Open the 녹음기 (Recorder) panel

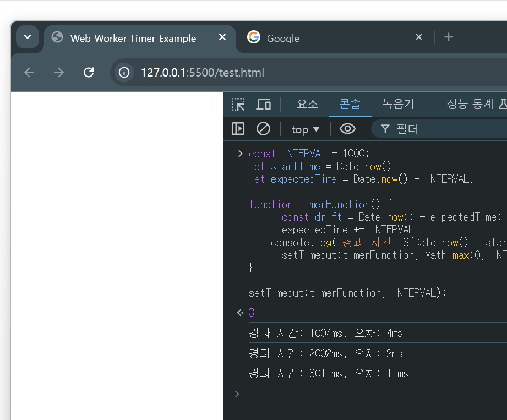click(398, 104)
